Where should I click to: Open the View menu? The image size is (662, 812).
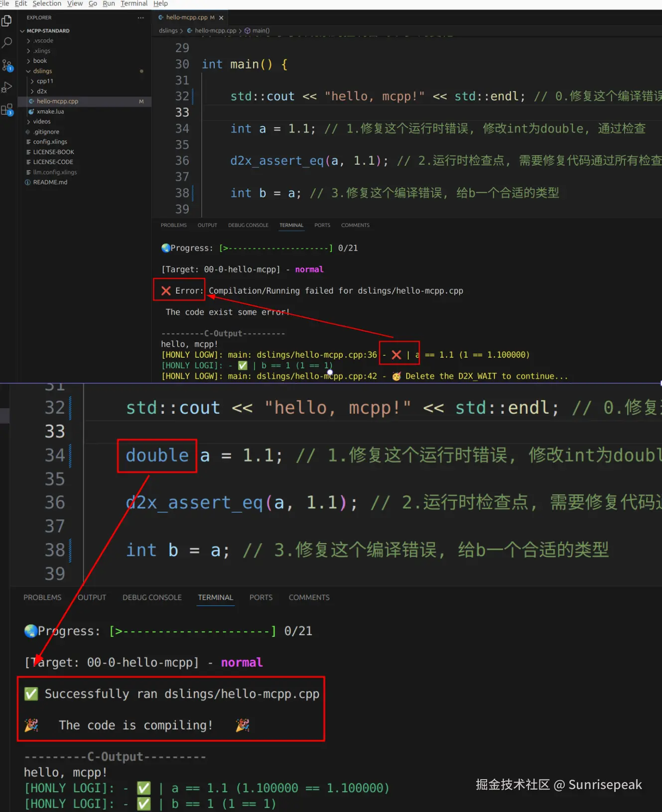(x=75, y=3)
